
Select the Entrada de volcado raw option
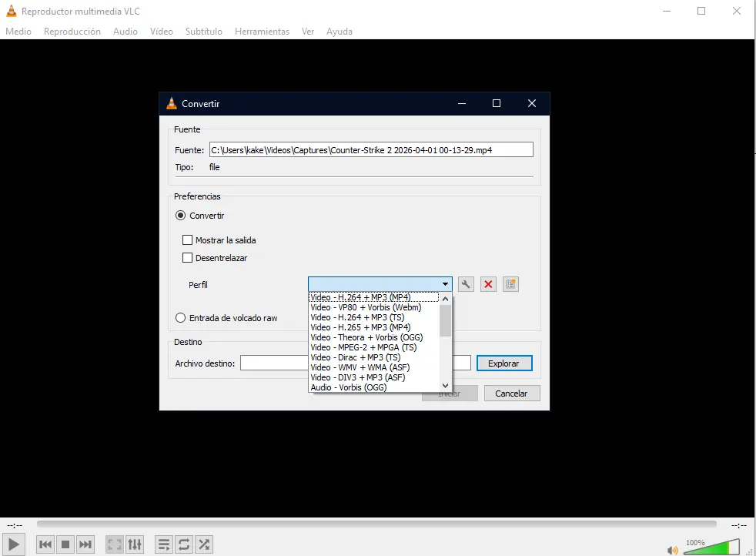(x=180, y=317)
